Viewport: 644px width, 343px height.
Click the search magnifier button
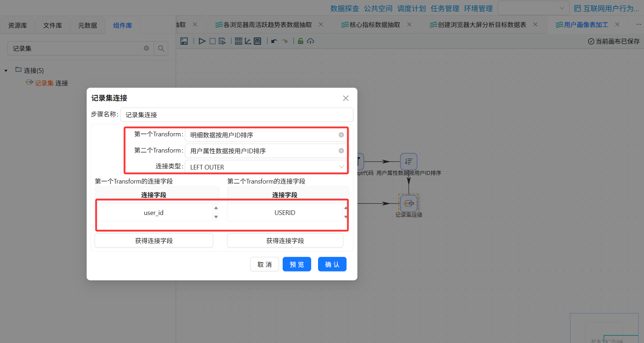coord(161,48)
